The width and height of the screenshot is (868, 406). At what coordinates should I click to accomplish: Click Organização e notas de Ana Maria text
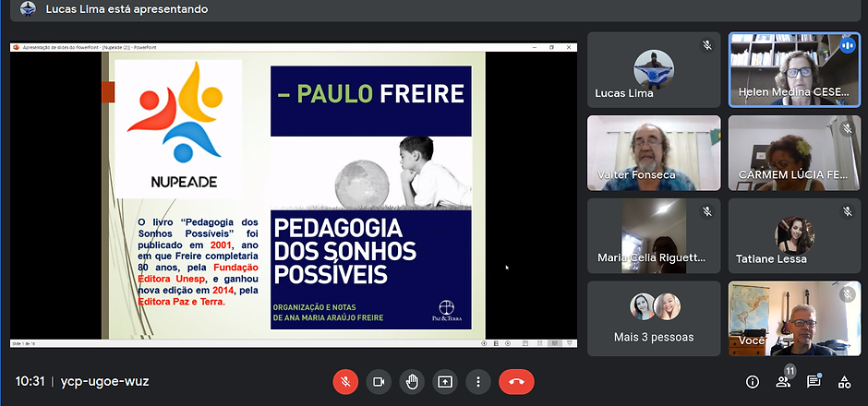(328, 313)
